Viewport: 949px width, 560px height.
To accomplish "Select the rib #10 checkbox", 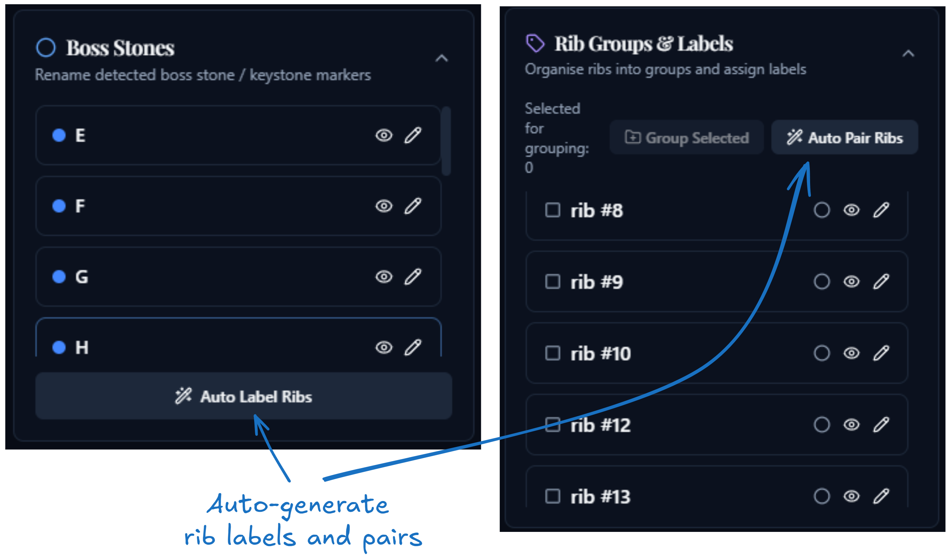I will (x=552, y=353).
